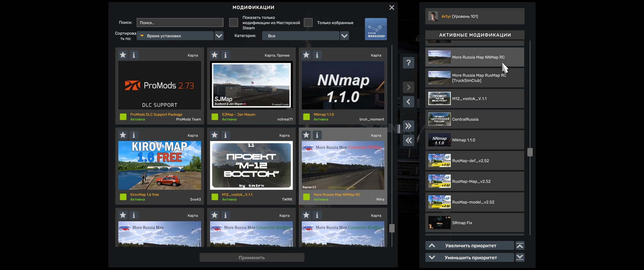Click bruh_moment author text
Viewport: 644px width, 270px height.
pos(372,119)
